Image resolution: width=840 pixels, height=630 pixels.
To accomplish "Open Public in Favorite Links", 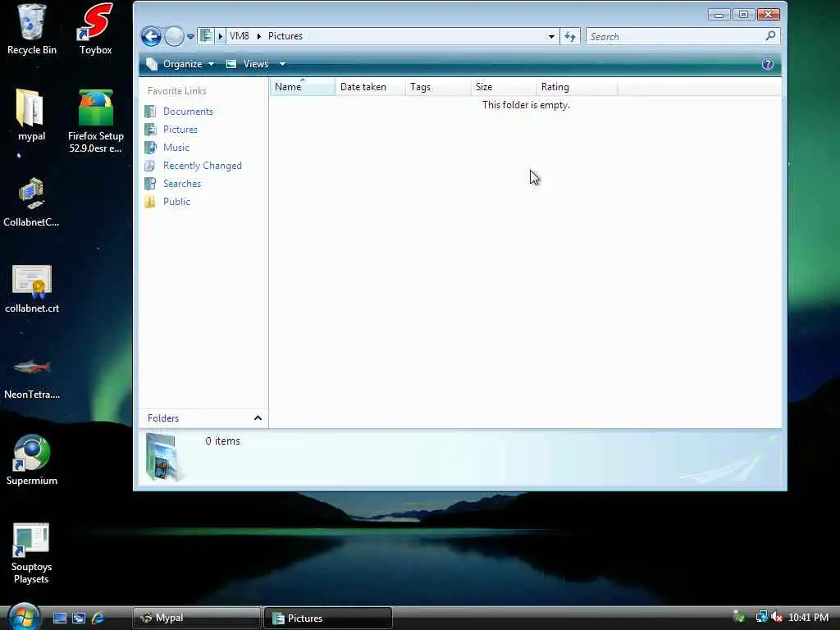I will pyautogui.click(x=177, y=202).
